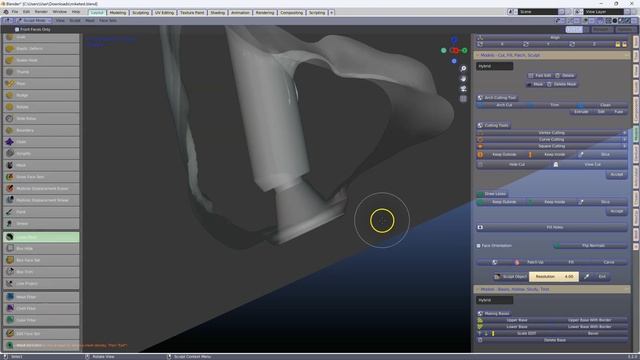Click the Delete Base button
The image size is (640, 360).
click(x=552, y=340)
